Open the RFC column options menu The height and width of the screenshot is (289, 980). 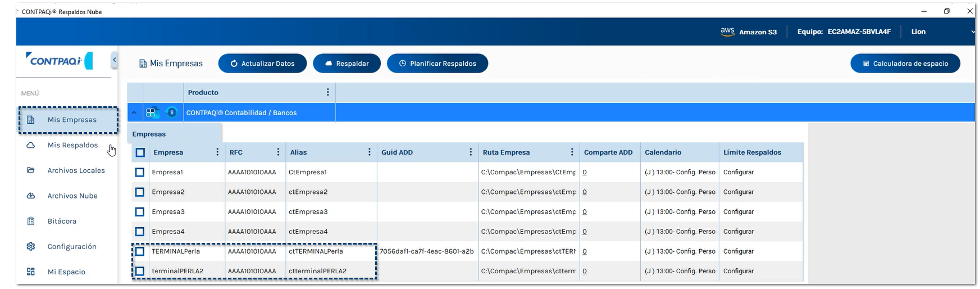pos(278,152)
